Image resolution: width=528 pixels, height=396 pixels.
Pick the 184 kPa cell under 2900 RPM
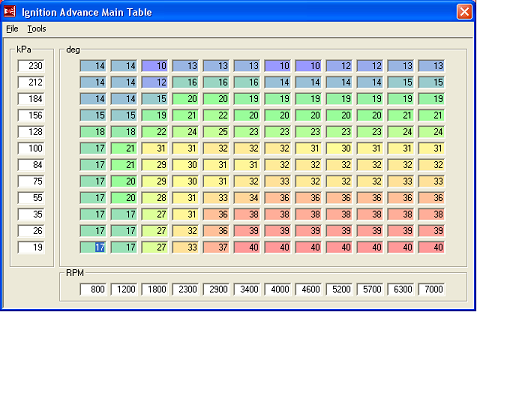pyautogui.click(x=217, y=99)
